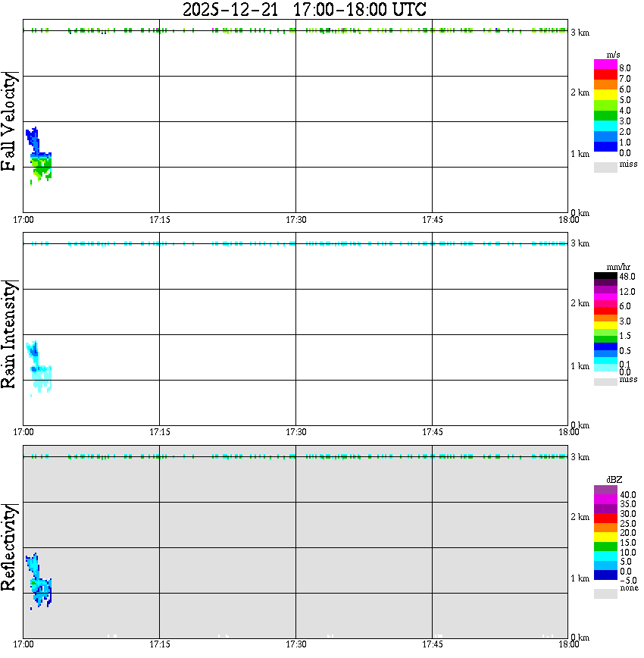Click gray none swatch in Reflectivity legend
Viewport: 644px width, 658px height.
coord(605,594)
